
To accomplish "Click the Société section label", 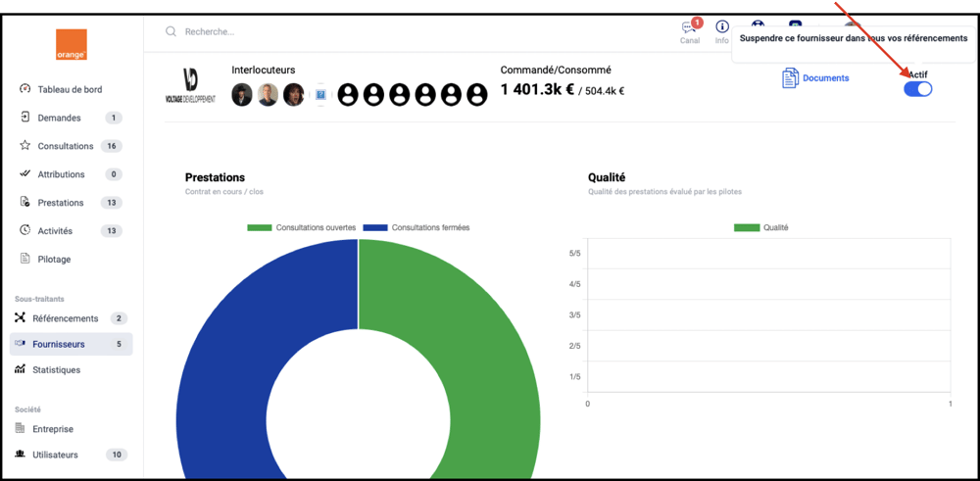I will (27, 409).
